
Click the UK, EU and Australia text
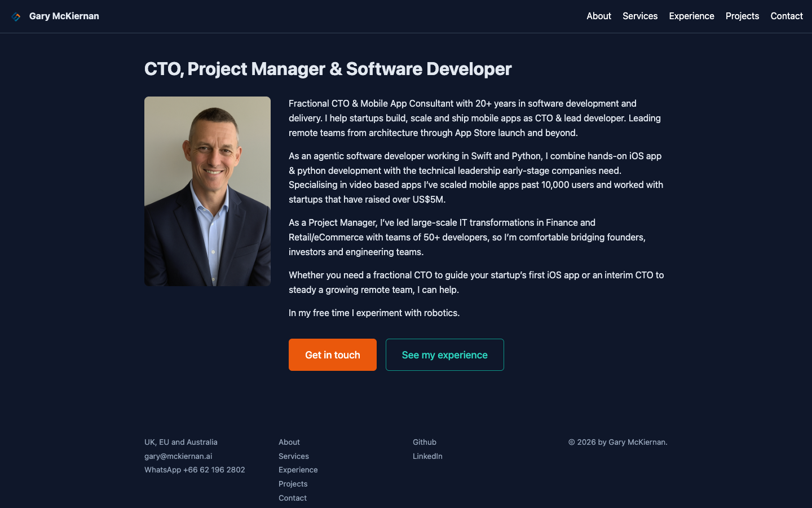click(x=181, y=442)
